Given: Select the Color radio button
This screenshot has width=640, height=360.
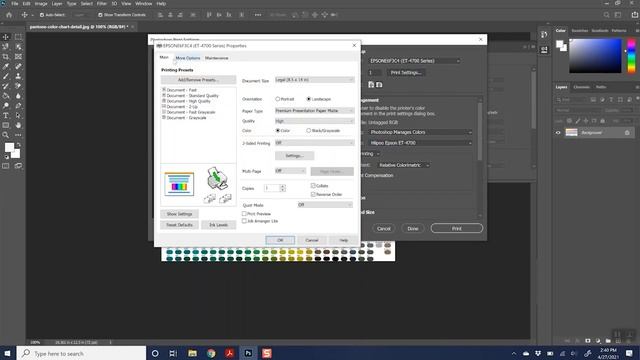Looking at the screenshot, I should (x=278, y=131).
